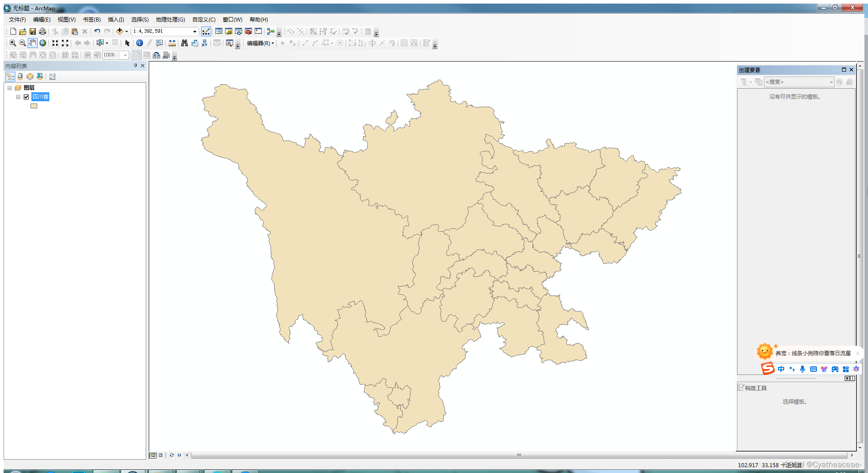The image size is (868, 473).
Task: Click the Add Data button
Action: point(119,31)
